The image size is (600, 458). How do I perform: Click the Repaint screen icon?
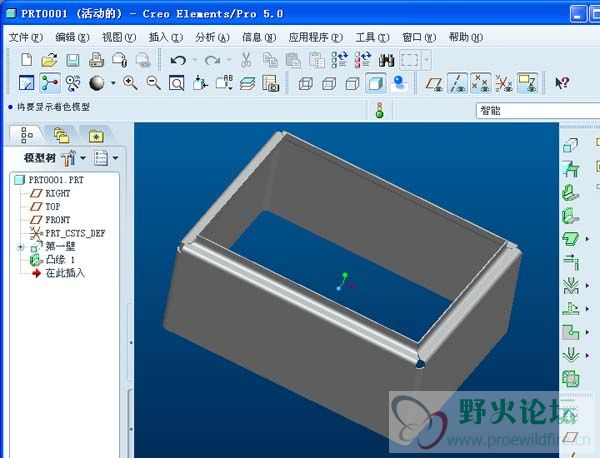26,83
